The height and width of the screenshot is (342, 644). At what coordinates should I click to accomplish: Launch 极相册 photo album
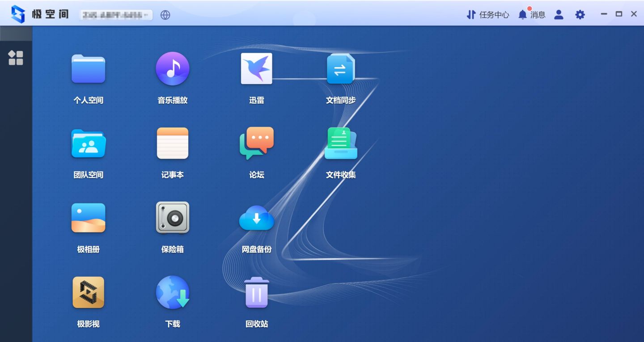88,218
